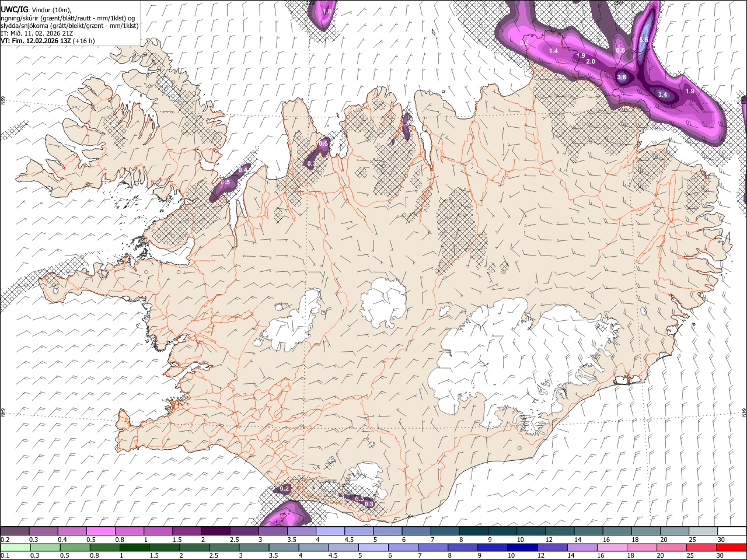Viewport: 747px width, 560px height.
Task: Click the 3.4 precipitation value on the map
Action: pyautogui.click(x=662, y=94)
